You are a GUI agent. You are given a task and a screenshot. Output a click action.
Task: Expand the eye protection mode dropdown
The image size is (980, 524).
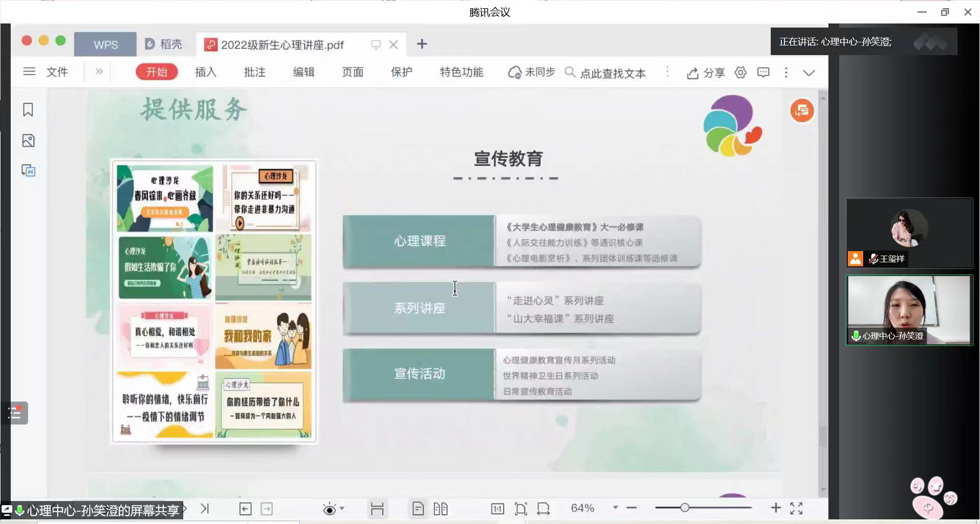point(342,508)
